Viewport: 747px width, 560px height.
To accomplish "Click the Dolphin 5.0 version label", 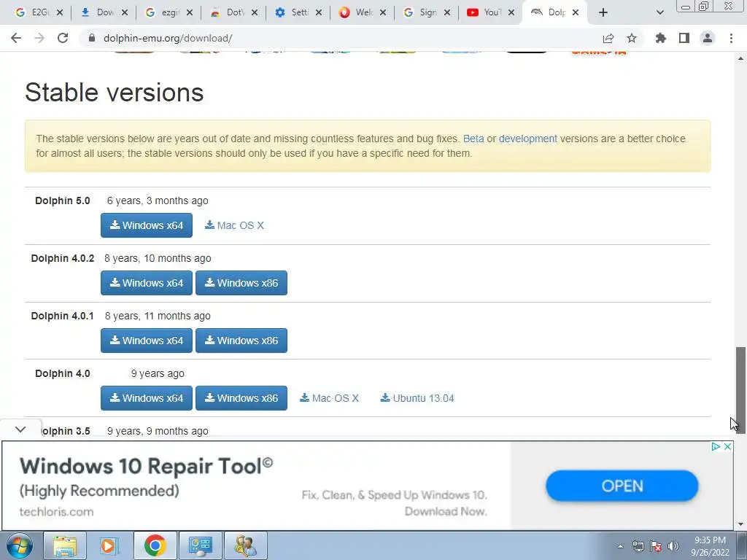I will point(63,201).
